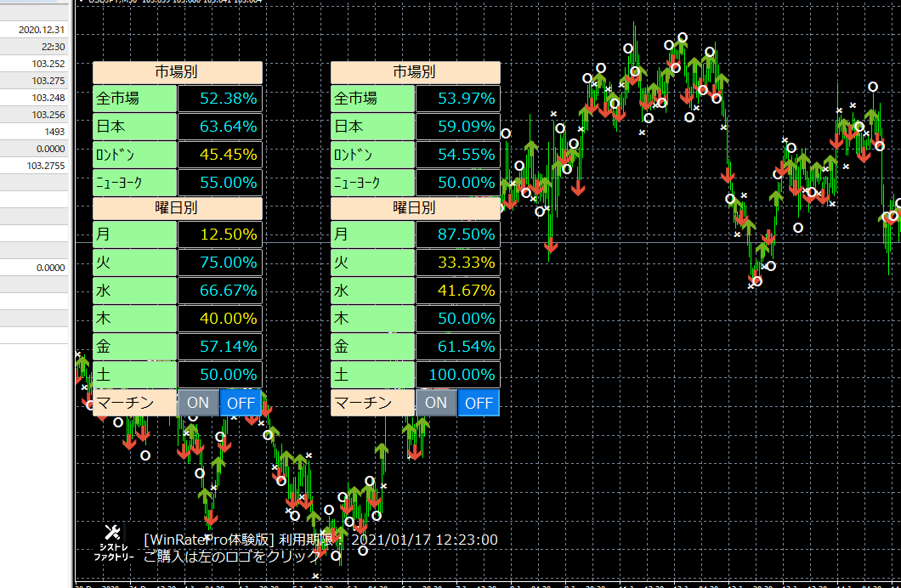Click ロンドン label in left panel
The width and height of the screenshot is (901, 588).
tap(134, 155)
